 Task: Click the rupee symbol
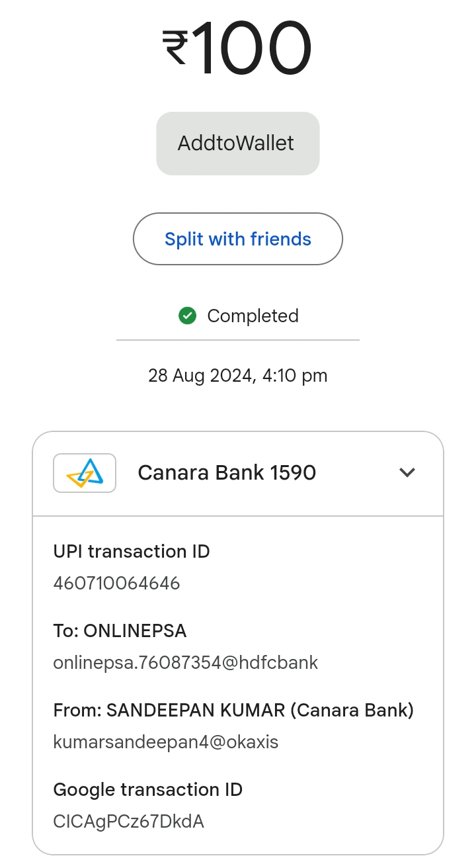176,49
